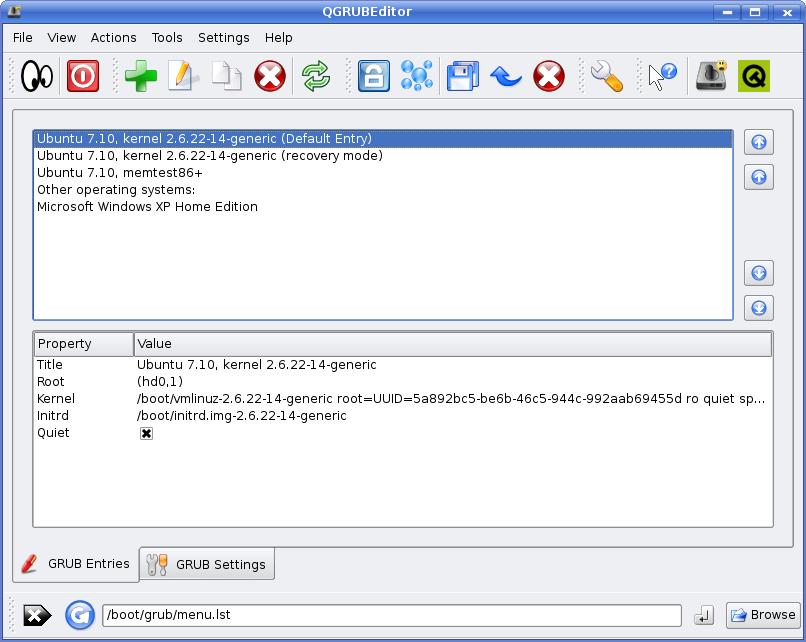Copy entry using the duplicate pages icon
Viewport: 806px width, 642px height.
[227, 77]
